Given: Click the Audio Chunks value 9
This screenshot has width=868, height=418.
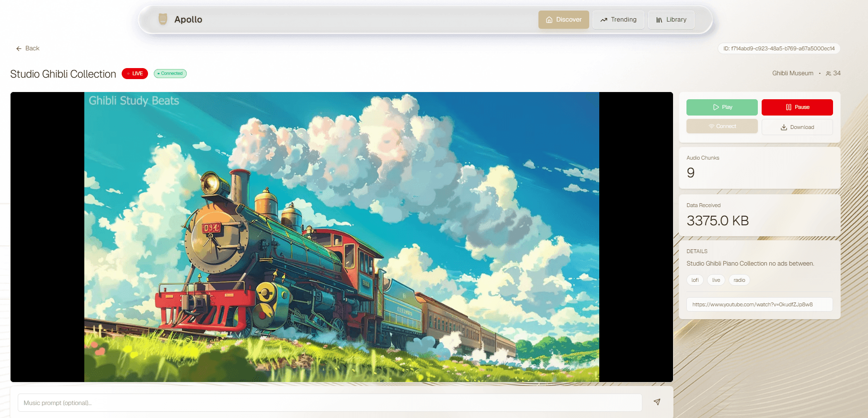Looking at the screenshot, I should click(x=691, y=173).
